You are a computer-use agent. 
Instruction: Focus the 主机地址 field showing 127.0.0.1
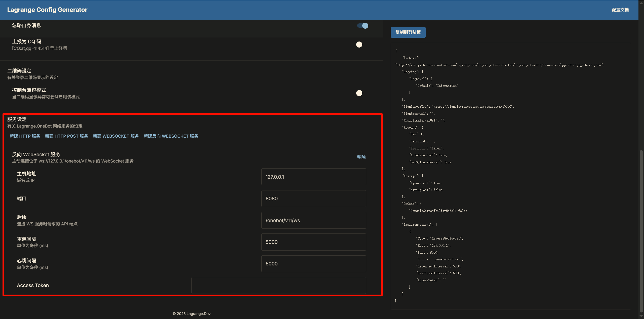pyautogui.click(x=313, y=177)
